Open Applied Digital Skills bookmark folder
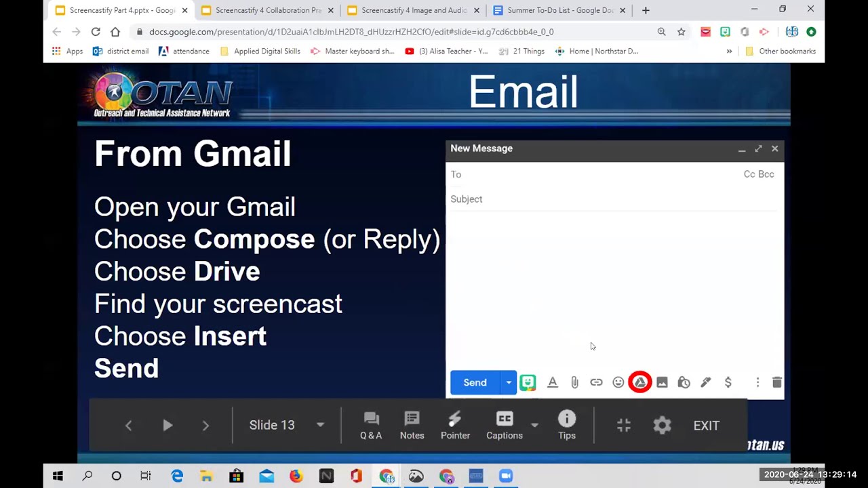Viewport: 868px width, 488px height. pos(260,51)
